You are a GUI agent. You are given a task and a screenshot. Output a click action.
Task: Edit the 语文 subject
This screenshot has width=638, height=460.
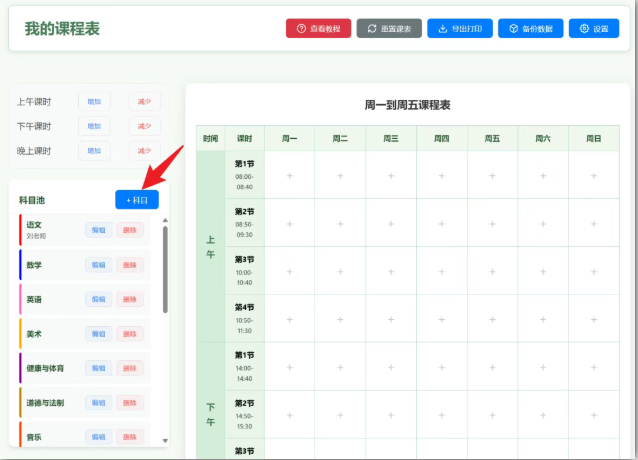[98, 230]
